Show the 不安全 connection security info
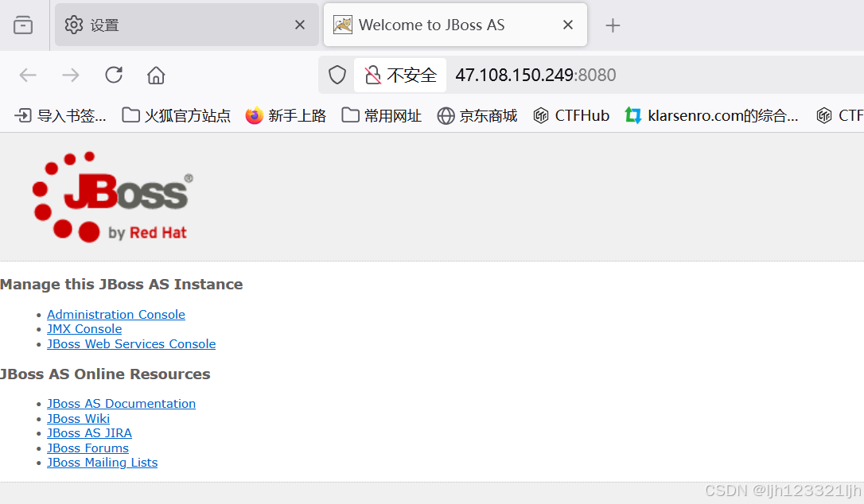 (x=401, y=75)
